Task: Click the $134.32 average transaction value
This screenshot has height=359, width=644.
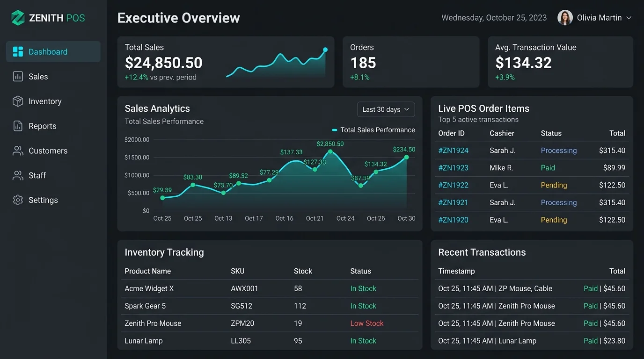Action: click(x=523, y=63)
